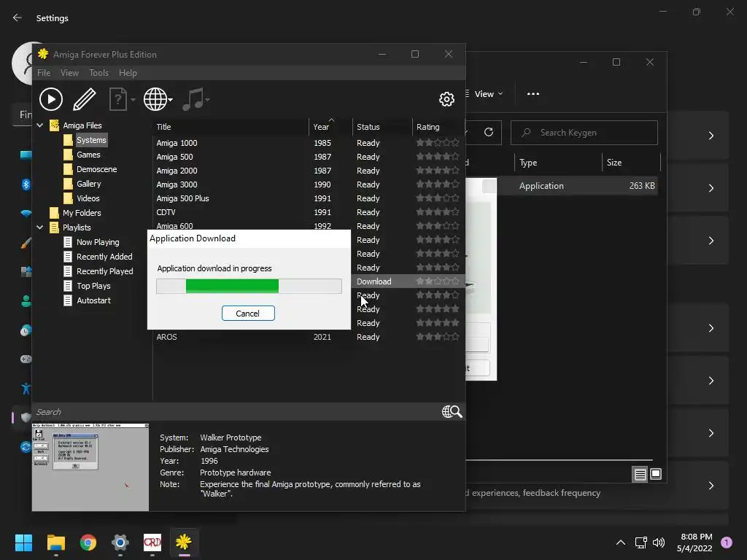
Task: Click the Search field in Amiga Forever
Action: coord(236,412)
